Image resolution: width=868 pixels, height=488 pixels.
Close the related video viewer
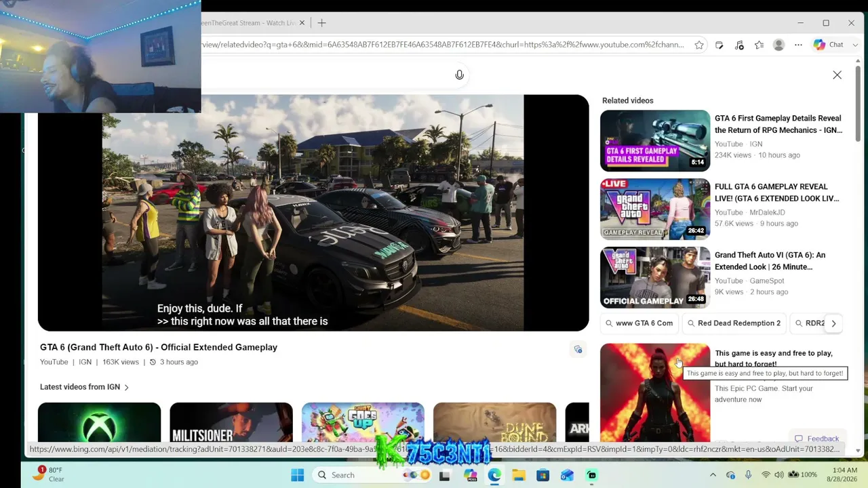click(x=837, y=75)
